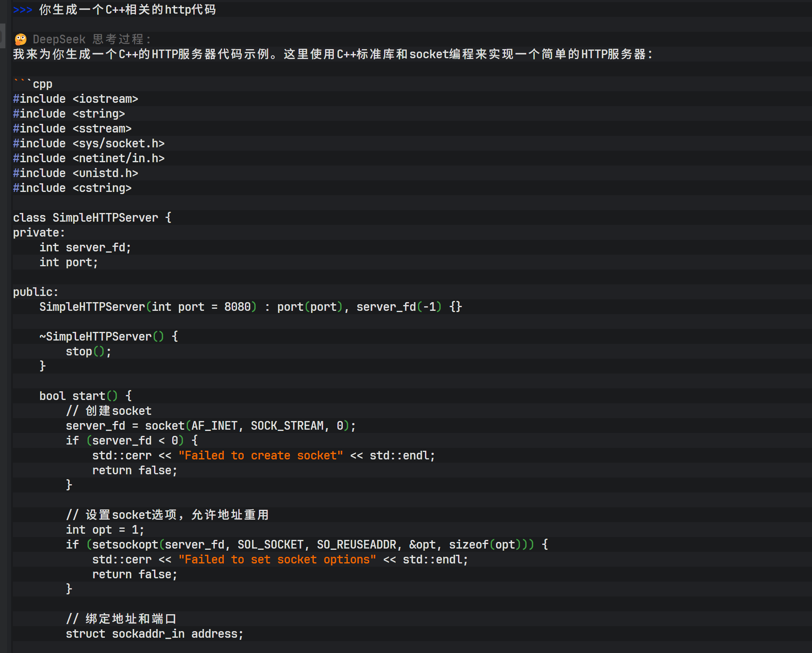Click the #include <cstring> line
This screenshot has height=653, width=812.
[72, 188]
